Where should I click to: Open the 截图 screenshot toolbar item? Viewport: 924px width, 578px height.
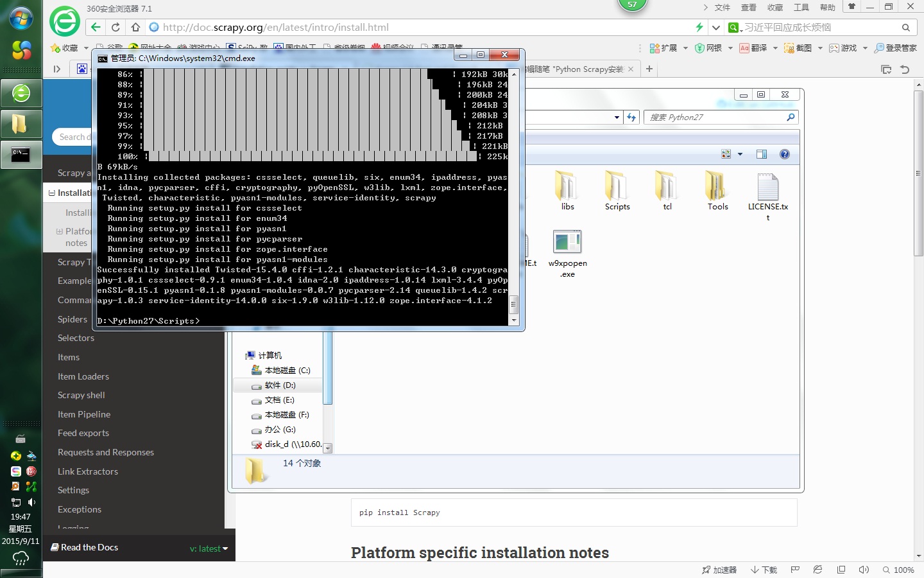(798, 48)
